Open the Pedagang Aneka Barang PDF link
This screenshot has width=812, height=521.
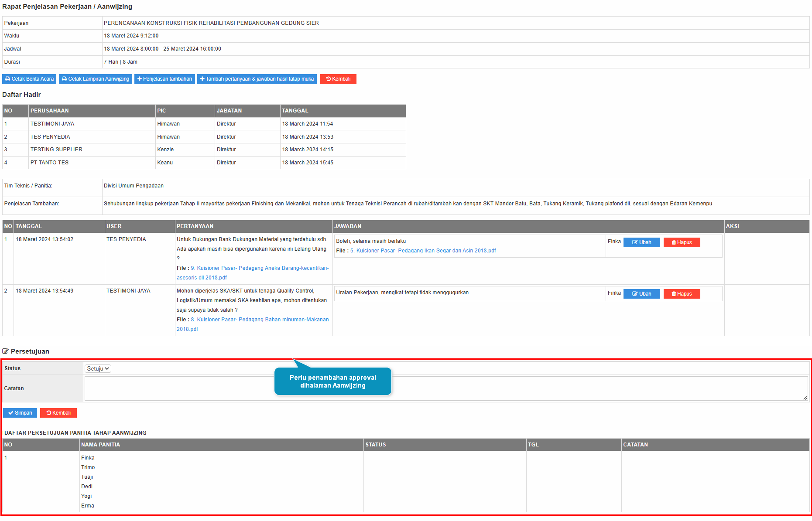(x=259, y=268)
